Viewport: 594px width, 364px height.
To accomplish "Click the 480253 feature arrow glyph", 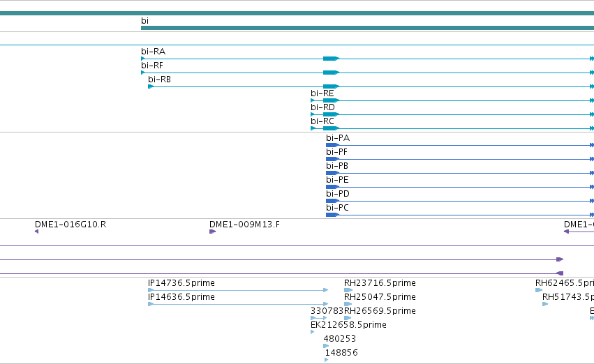I will (326, 346).
